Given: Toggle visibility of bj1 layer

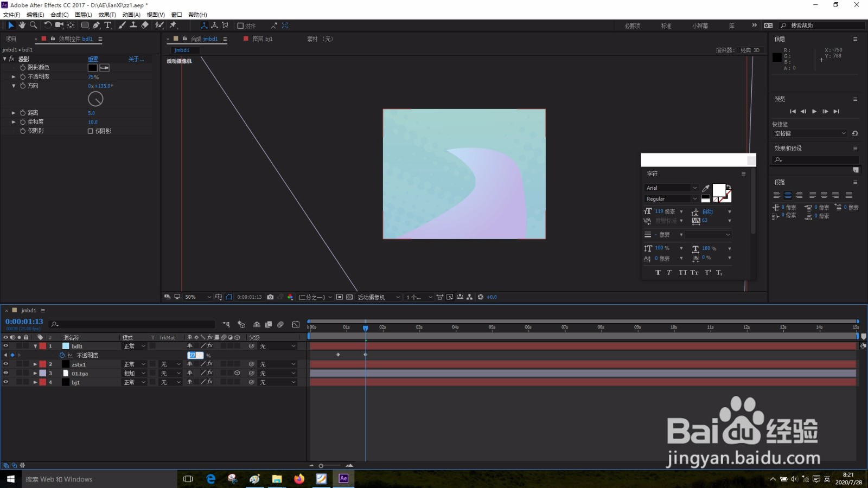Looking at the screenshot, I should 6,382.
